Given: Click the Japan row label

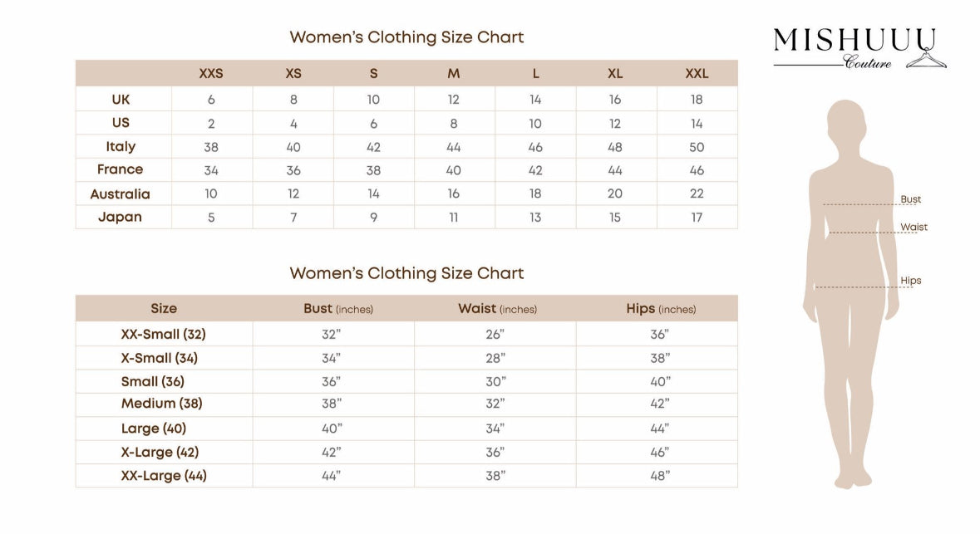Looking at the screenshot, I should [121, 218].
